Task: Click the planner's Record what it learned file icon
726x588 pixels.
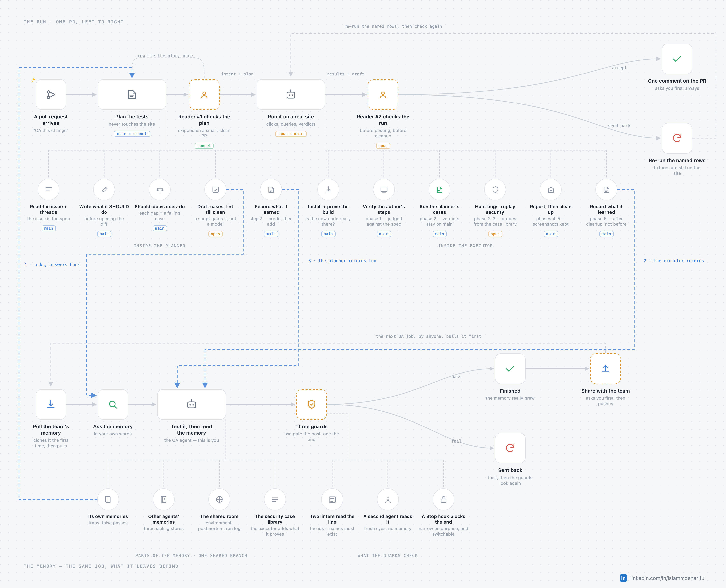Action: 271,190
